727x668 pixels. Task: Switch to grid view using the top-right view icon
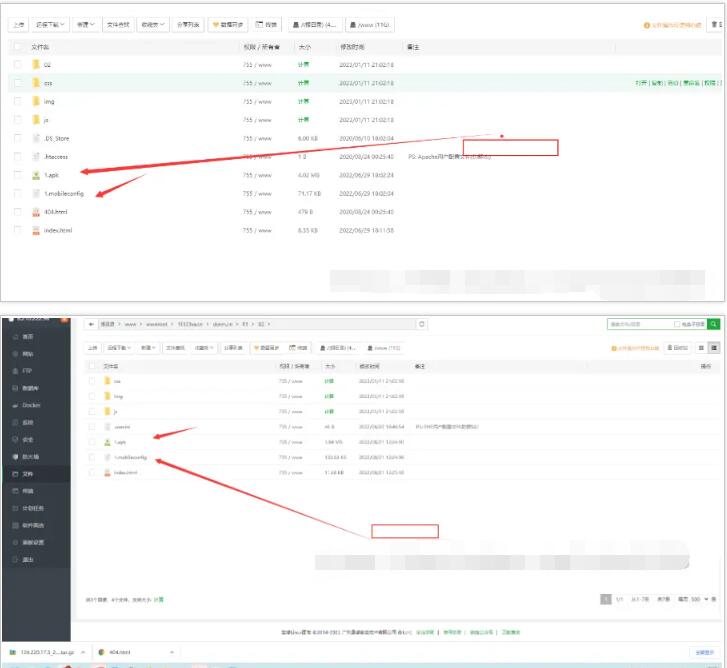[701, 347]
